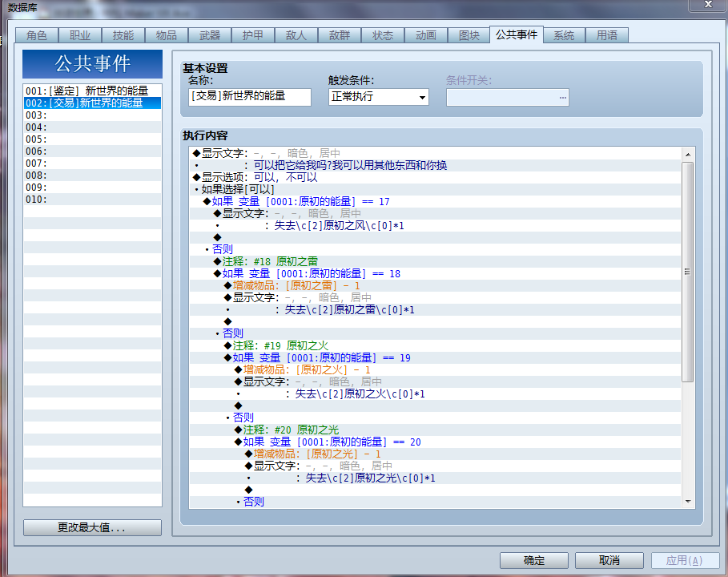728x577 pixels.
Task: Select empty event slot 006:
Action: pyautogui.click(x=92, y=151)
